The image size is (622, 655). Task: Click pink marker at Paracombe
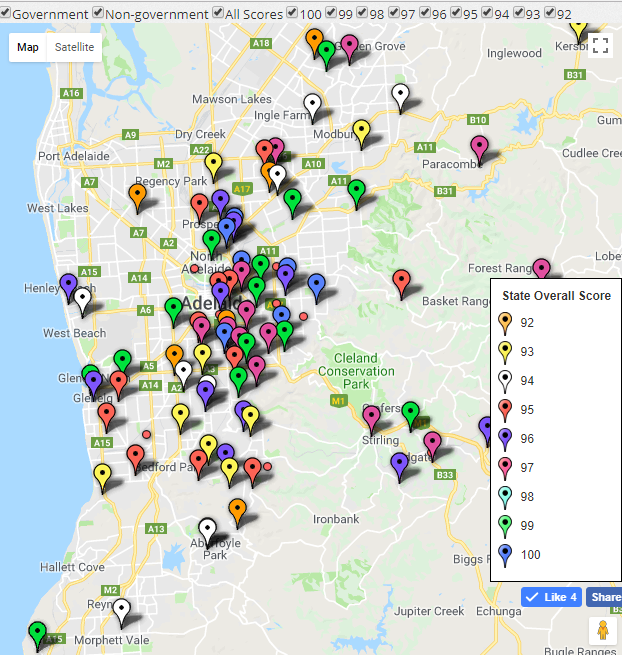(479, 147)
